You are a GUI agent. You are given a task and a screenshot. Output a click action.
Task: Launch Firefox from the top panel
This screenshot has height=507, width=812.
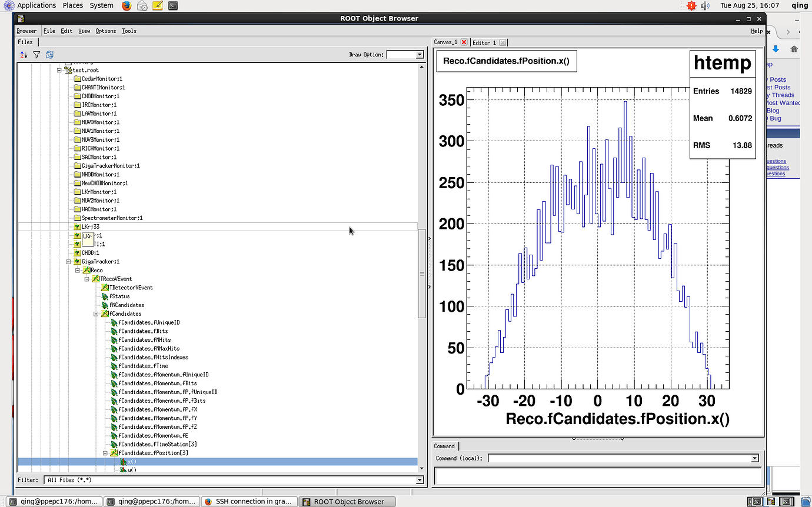click(x=127, y=6)
